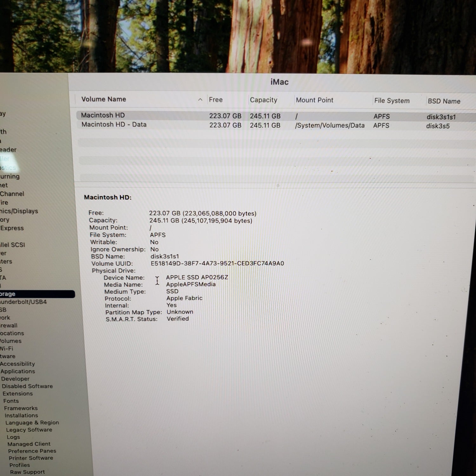Click the APPLE SSD AP0256Z device name
This screenshot has height=476, width=476.
click(197, 277)
